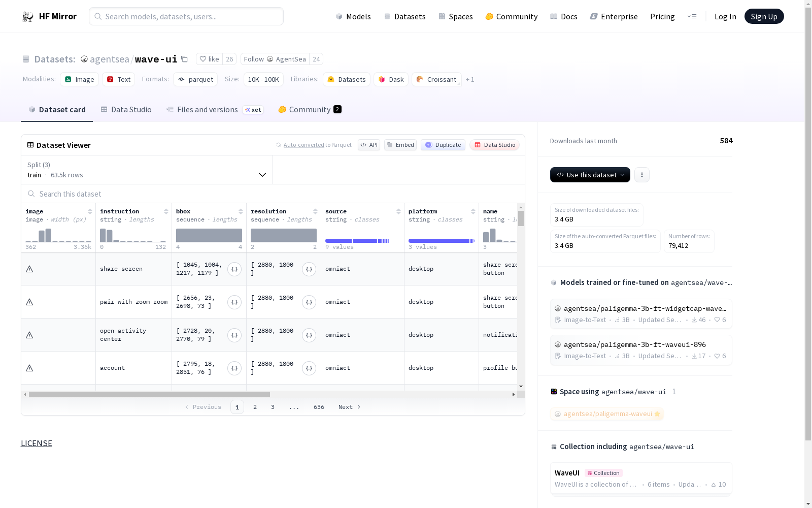Go to Models in top navigation
The height and width of the screenshot is (508, 812).
point(353,17)
